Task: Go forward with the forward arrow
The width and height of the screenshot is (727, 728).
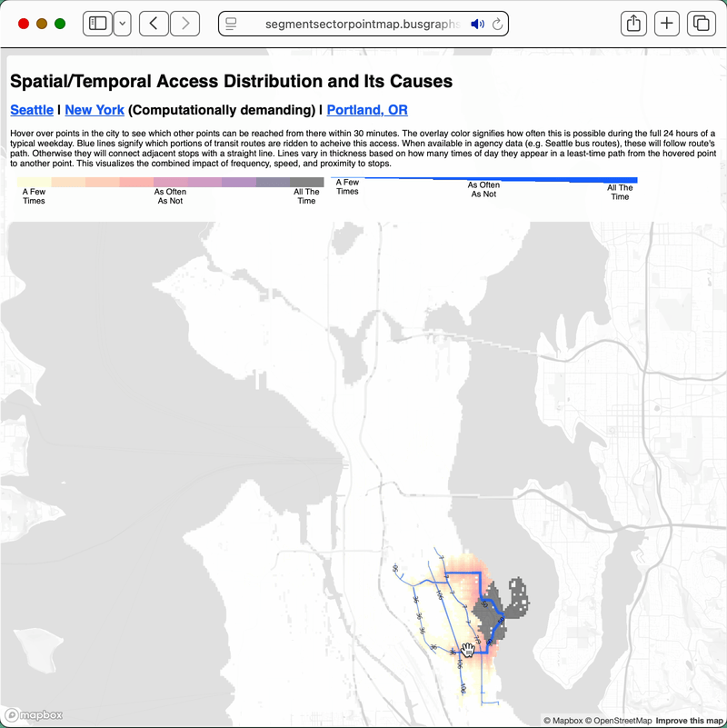Action: 185,24
